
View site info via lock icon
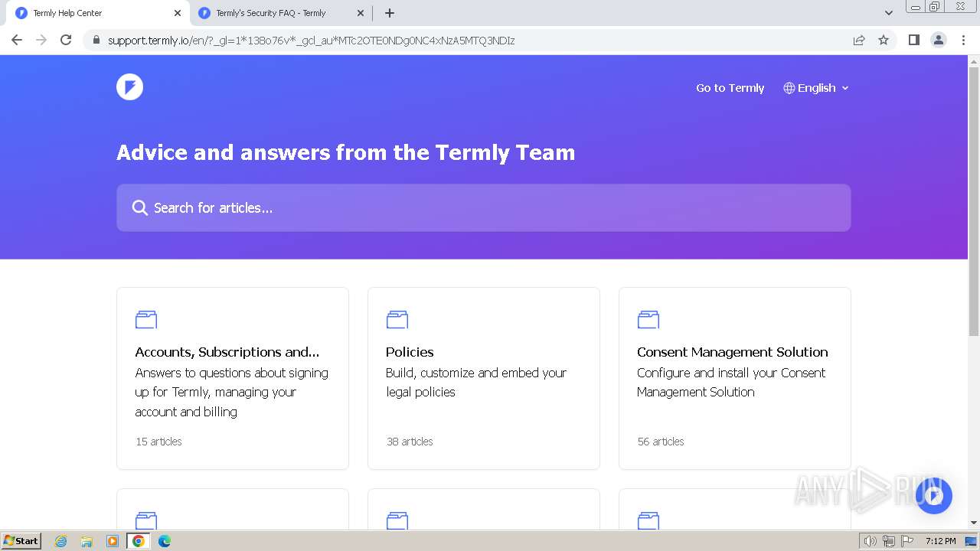click(96, 40)
